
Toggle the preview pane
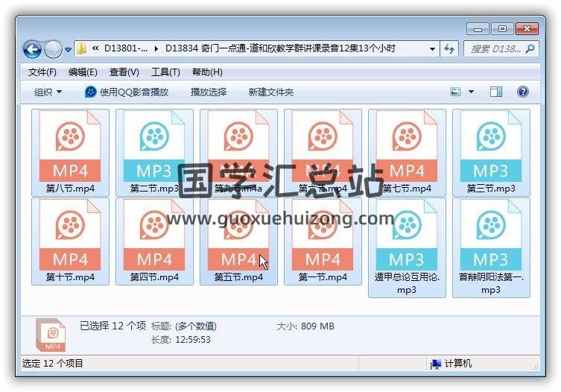pyautogui.click(x=496, y=92)
